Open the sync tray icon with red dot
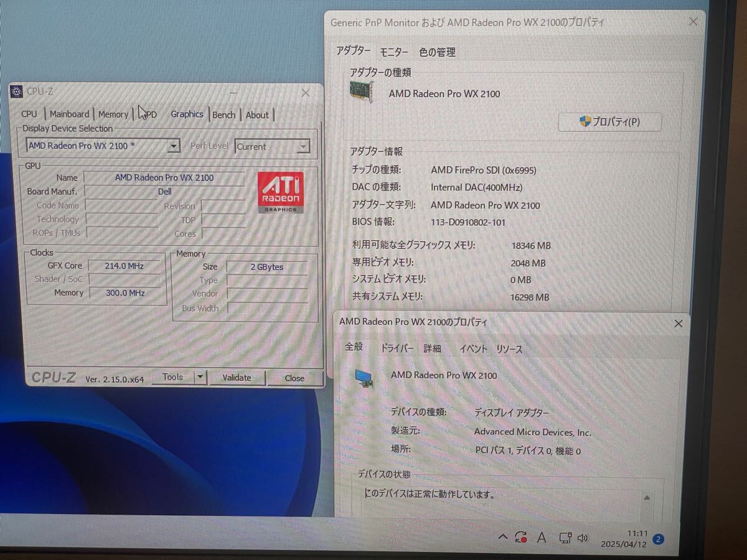This screenshot has height=560, width=747. (522, 538)
